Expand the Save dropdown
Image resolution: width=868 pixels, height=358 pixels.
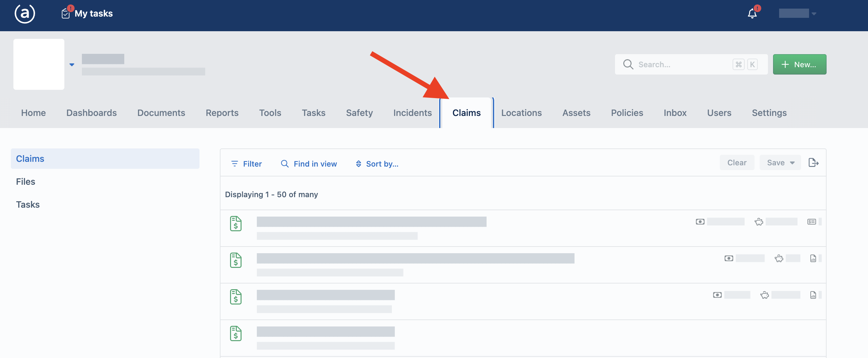[780, 163]
